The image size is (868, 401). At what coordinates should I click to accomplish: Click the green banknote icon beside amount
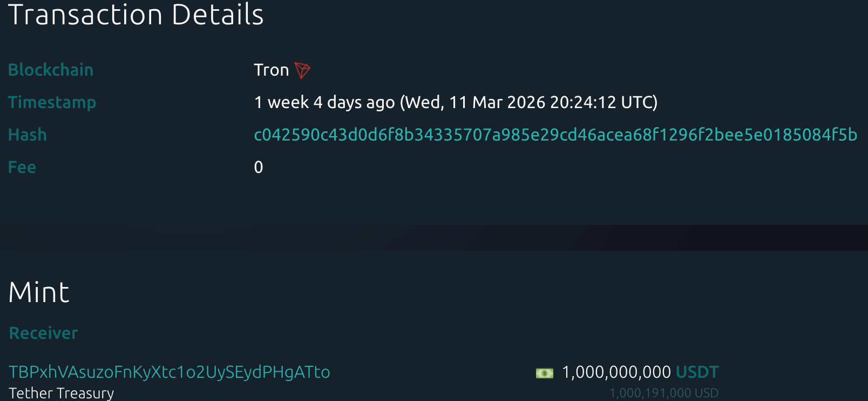pyautogui.click(x=544, y=373)
